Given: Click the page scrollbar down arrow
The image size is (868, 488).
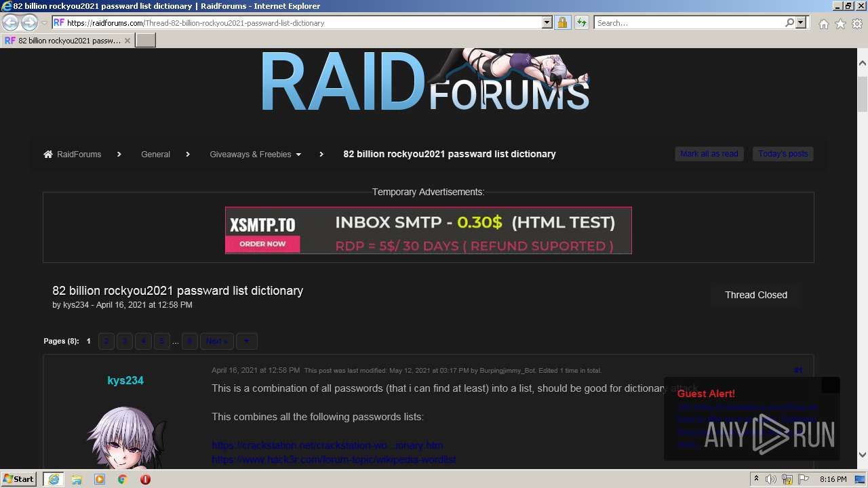Looking at the screenshot, I should (x=863, y=455).
